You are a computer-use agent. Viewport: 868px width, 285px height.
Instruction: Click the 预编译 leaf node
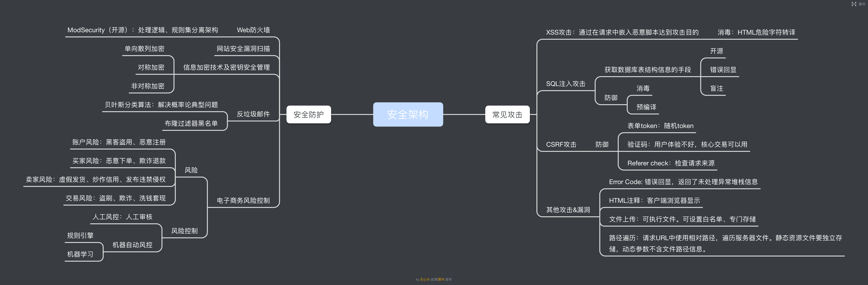click(x=646, y=107)
